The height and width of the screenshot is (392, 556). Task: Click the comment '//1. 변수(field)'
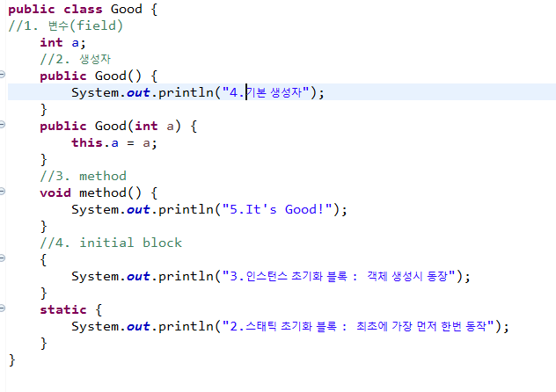(66, 25)
